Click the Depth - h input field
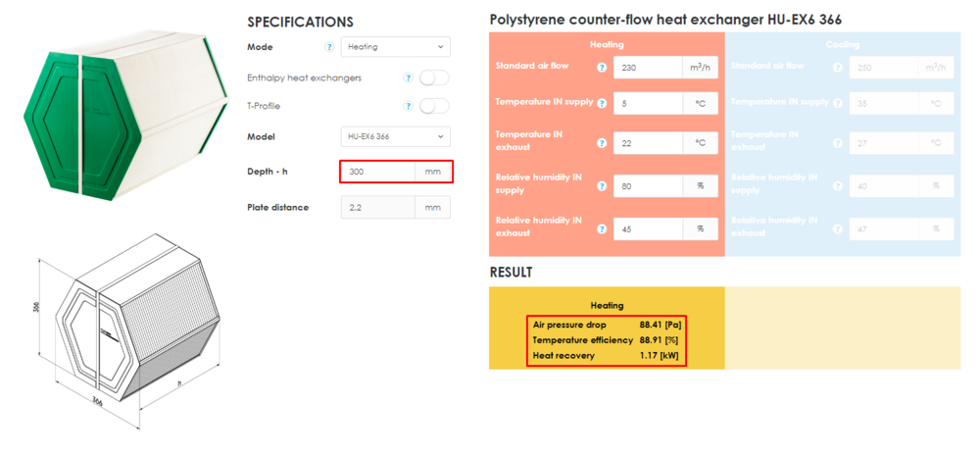980x456 pixels. 377,172
